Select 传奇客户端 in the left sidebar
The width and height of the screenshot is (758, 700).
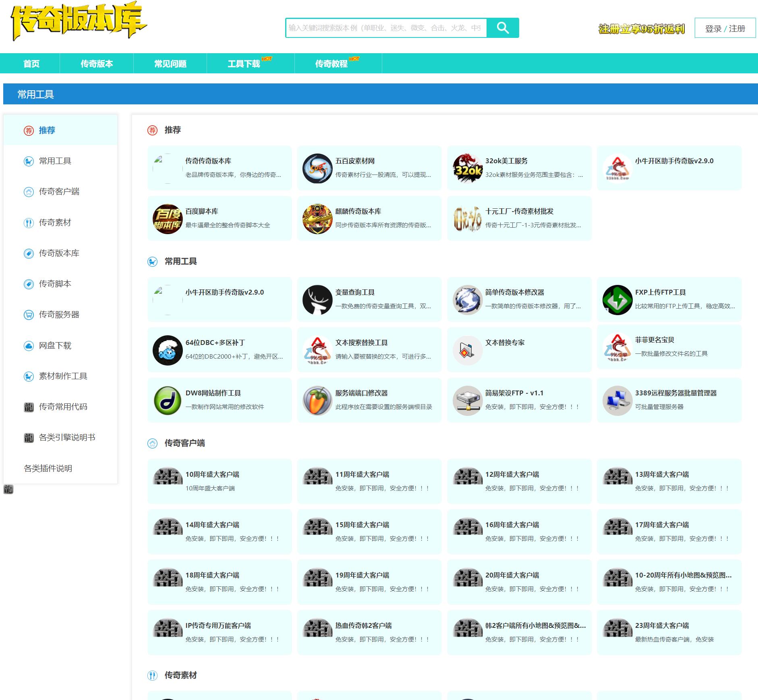tap(59, 192)
